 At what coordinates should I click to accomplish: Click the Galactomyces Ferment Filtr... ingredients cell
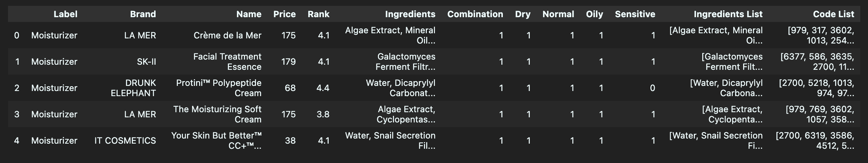(x=405, y=62)
